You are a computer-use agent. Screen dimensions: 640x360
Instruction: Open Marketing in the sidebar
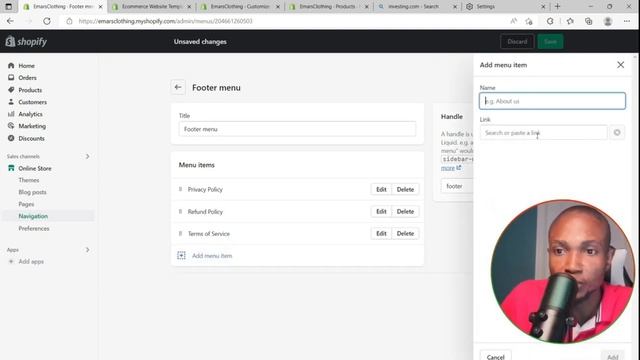32,126
